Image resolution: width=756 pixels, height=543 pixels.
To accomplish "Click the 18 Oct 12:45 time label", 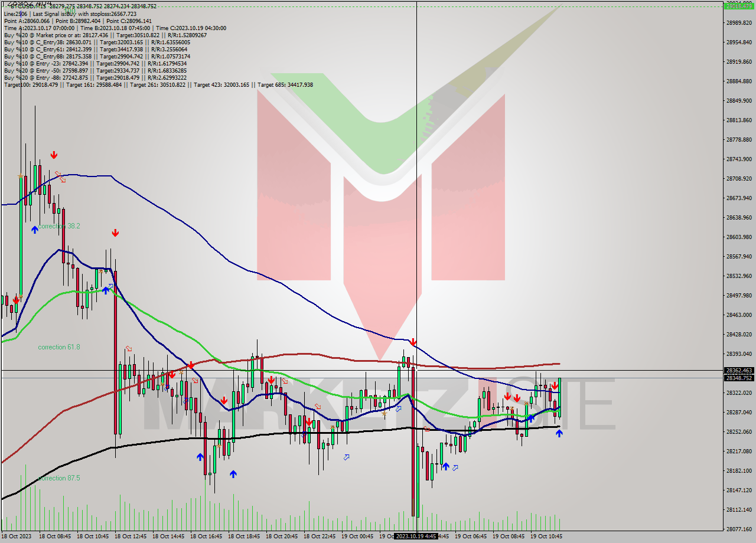I will tap(130, 537).
